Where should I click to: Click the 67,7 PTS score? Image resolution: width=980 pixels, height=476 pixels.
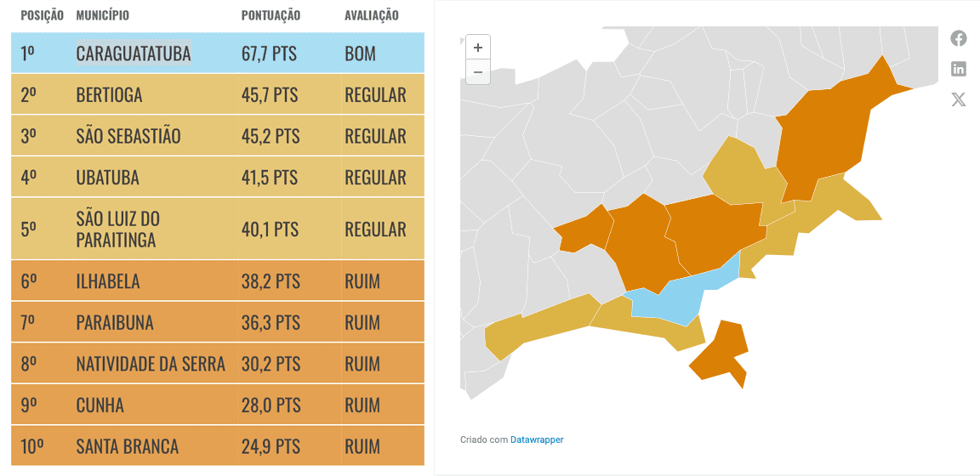coord(270,54)
